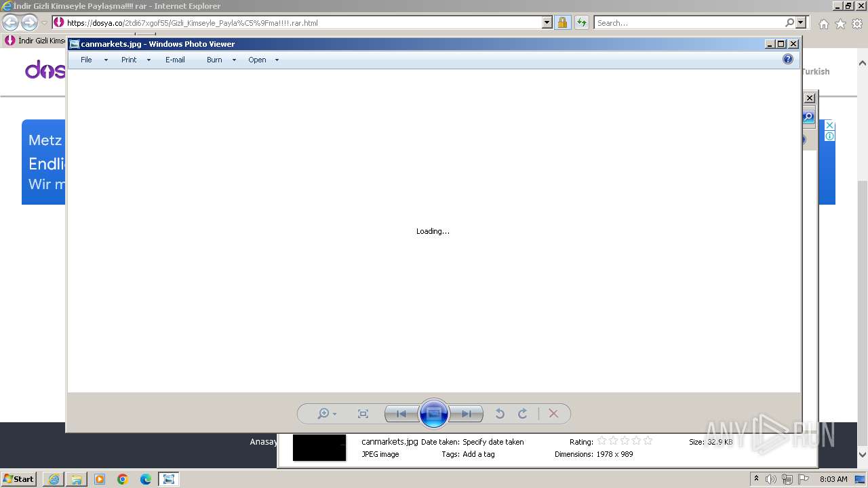Image resolution: width=868 pixels, height=488 pixels.
Task: Open IE Tools gear icon
Action: (x=857, y=24)
